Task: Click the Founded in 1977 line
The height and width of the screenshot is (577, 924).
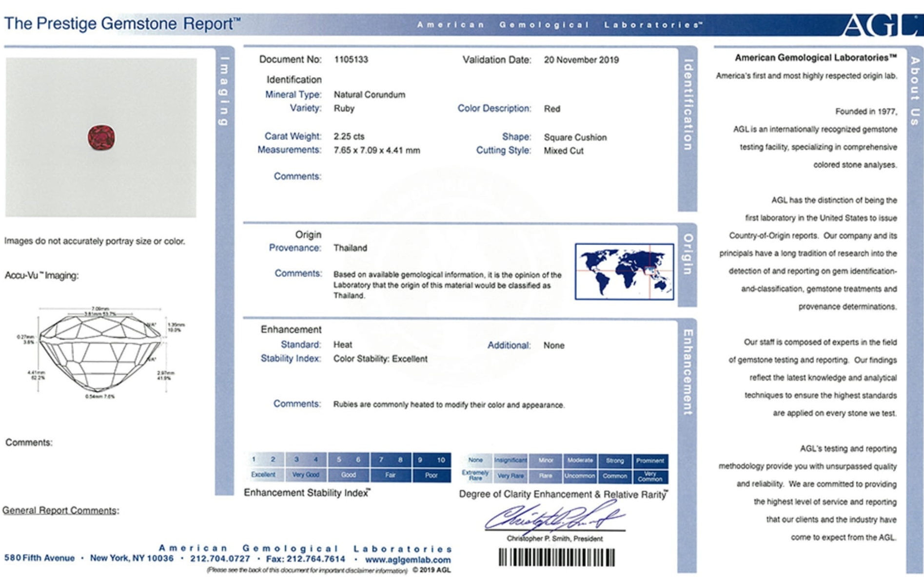Action: 866,112
